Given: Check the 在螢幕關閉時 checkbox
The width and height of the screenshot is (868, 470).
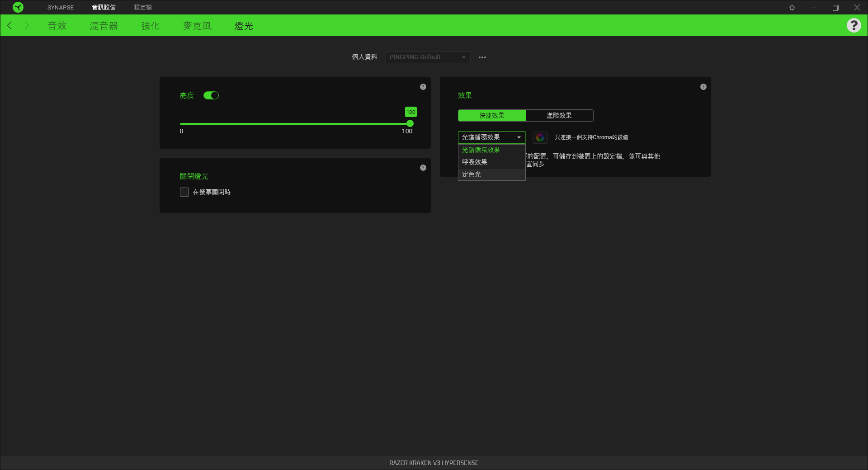Looking at the screenshot, I should pos(184,192).
